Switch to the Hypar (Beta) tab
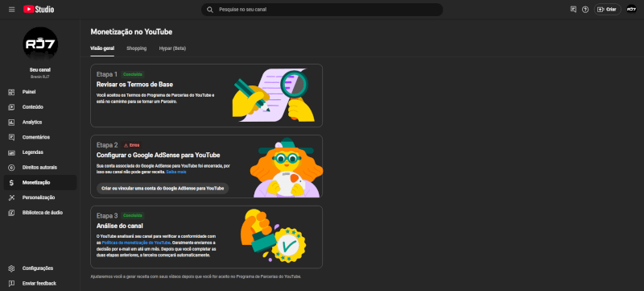This screenshot has height=291, width=644. point(172,48)
